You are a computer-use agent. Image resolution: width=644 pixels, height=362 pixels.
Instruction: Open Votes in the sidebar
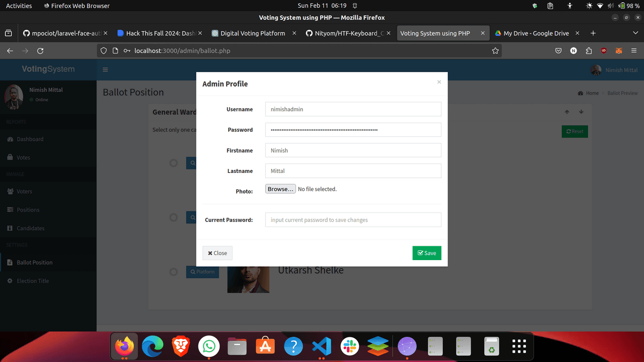[48, 157]
